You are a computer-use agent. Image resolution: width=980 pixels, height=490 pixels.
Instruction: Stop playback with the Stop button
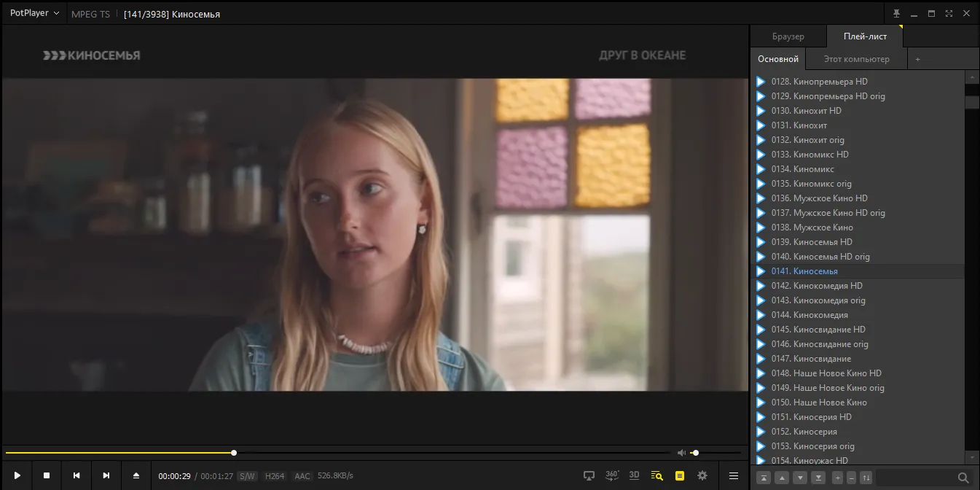[47, 475]
